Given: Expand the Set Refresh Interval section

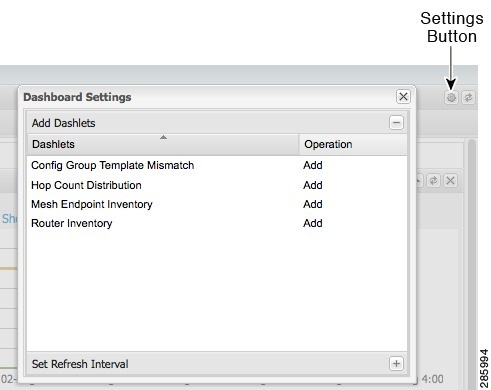Looking at the screenshot, I should pos(396,363).
